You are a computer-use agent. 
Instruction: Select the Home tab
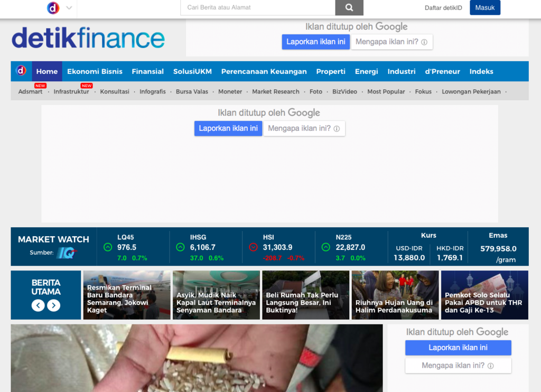(47, 71)
